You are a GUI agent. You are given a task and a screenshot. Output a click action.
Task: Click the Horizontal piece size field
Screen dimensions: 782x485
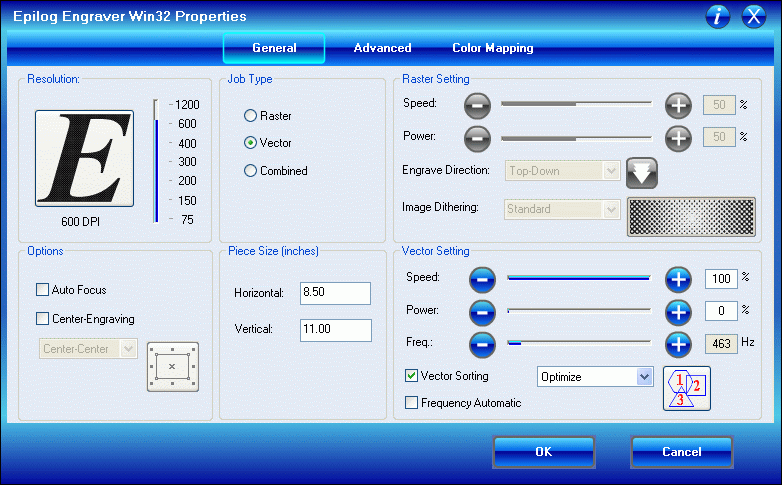coord(335,293)
